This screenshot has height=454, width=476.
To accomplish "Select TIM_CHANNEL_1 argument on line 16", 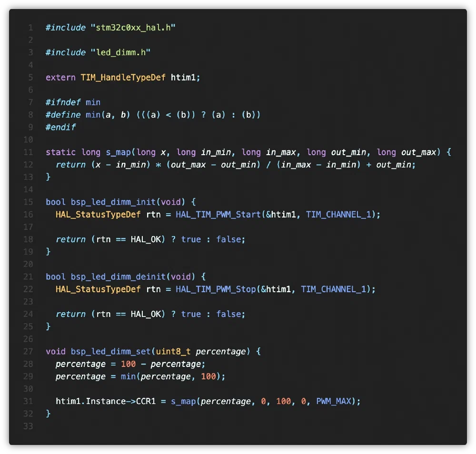I will pos(340,214).
